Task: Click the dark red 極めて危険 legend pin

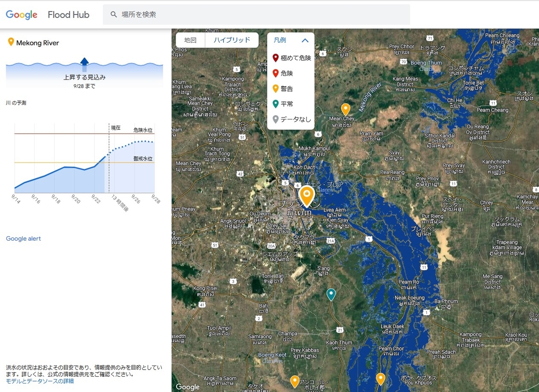Action: pos(276,58)
